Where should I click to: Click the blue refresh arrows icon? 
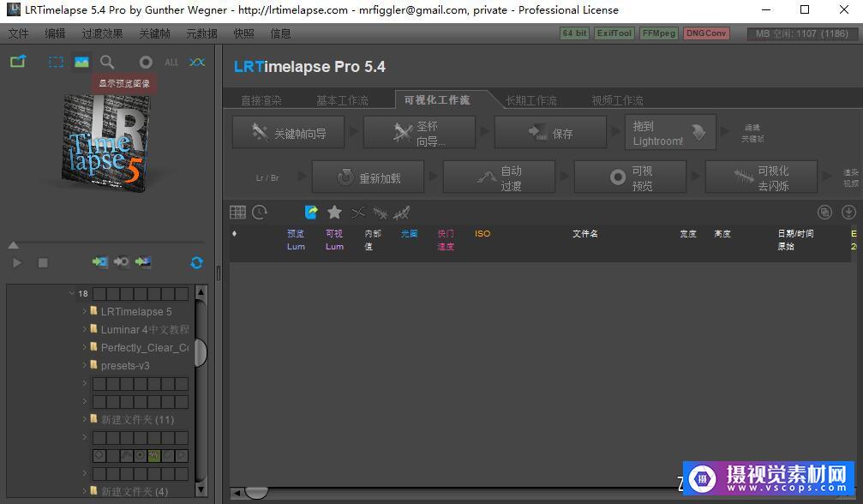196,263
